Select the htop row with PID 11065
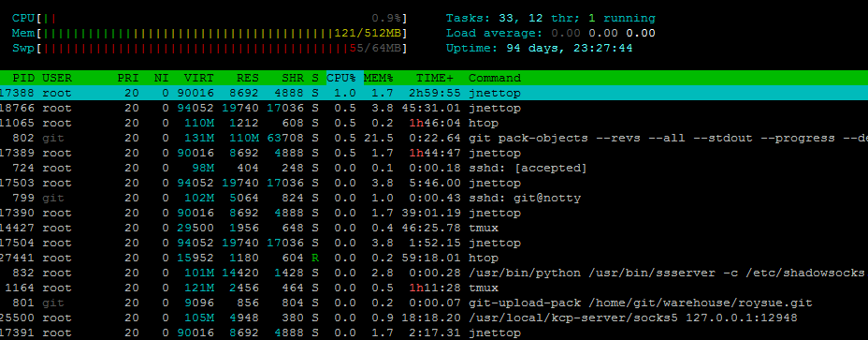Image resolution: width=868 pixels, height=340 pixels. point(434,123)
